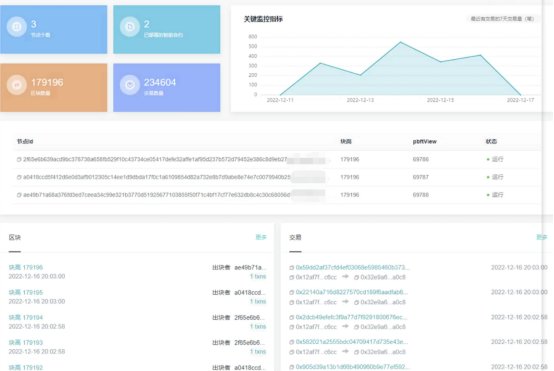The image size is (554, 371).
Task: Click the transaction count card icon
Action: point(130,85)
